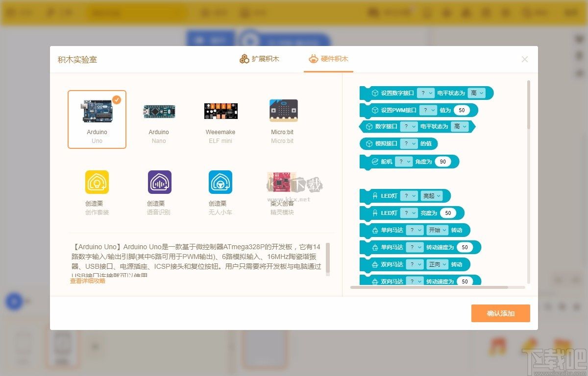Open 高 dropdown in hexagonal 数字接口 block
This screenshot has width=588, height=376.
(x=461, y=126)
